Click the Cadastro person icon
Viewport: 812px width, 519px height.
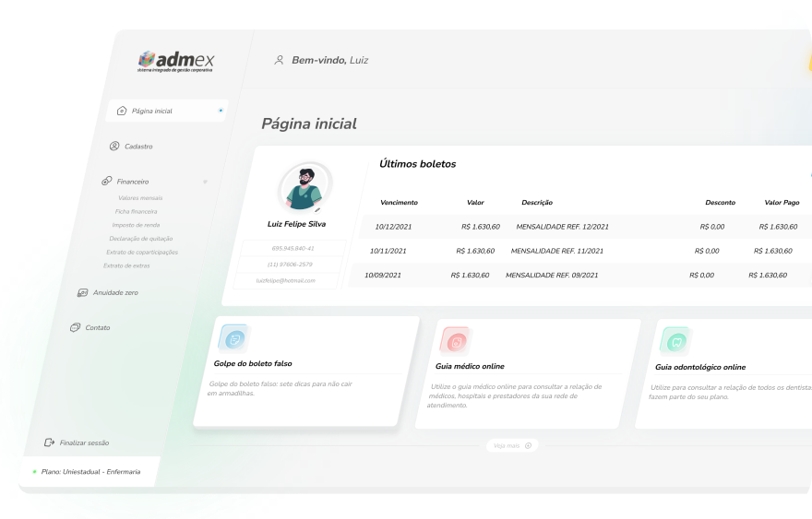pos(114,146)
